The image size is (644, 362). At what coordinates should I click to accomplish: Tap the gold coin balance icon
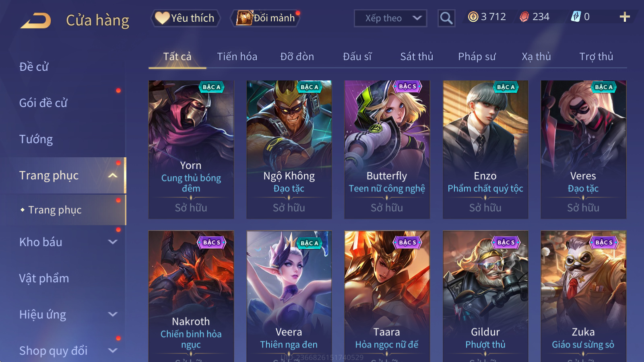tap(473, 17)
